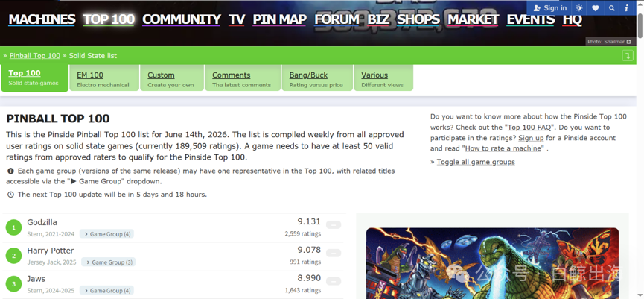
Task: Select the Top 100 Solid state games tab
Action: (34, 78)
